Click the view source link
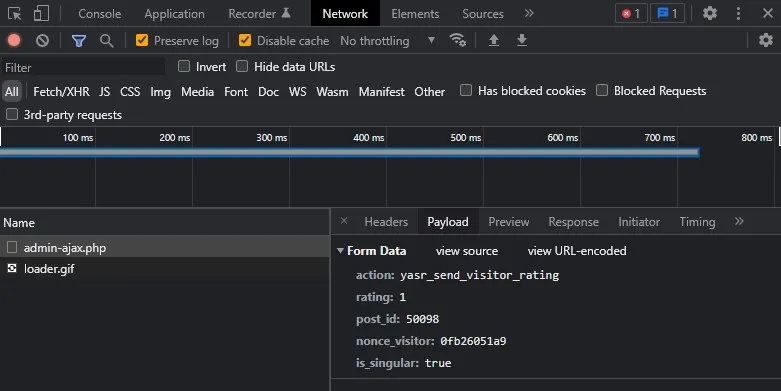Screen dimensions: 781x391 point(467,251)
